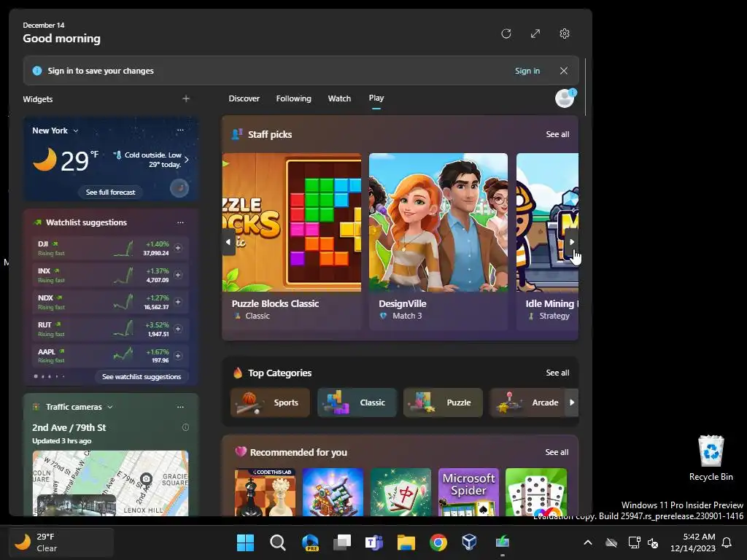Open Watchlist suggestions more options
This screenshot has width=747, height=560.
(180, 222)
